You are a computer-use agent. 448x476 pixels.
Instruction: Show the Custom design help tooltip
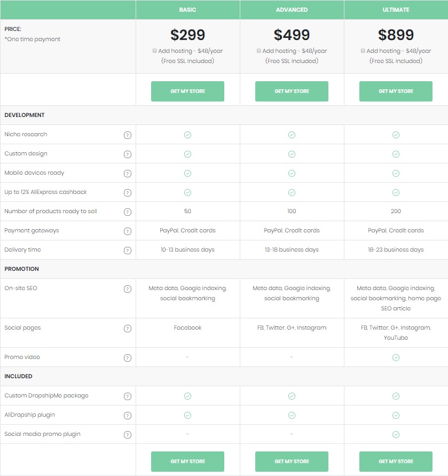tap(128, 154)
